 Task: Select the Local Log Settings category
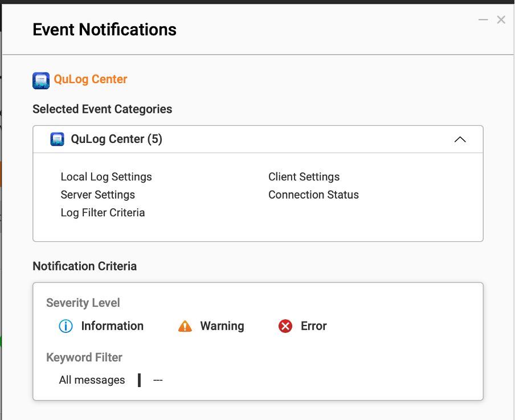106,177
